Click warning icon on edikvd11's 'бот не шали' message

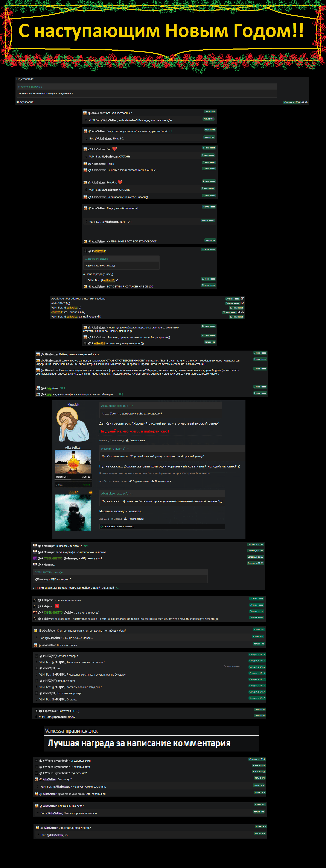[x=242, y=312]
